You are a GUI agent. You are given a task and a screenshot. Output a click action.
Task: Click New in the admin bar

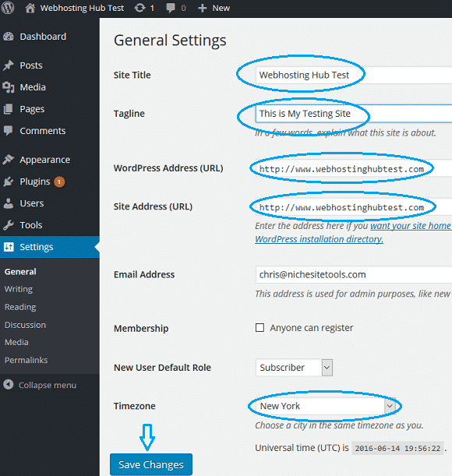point(221,9)
